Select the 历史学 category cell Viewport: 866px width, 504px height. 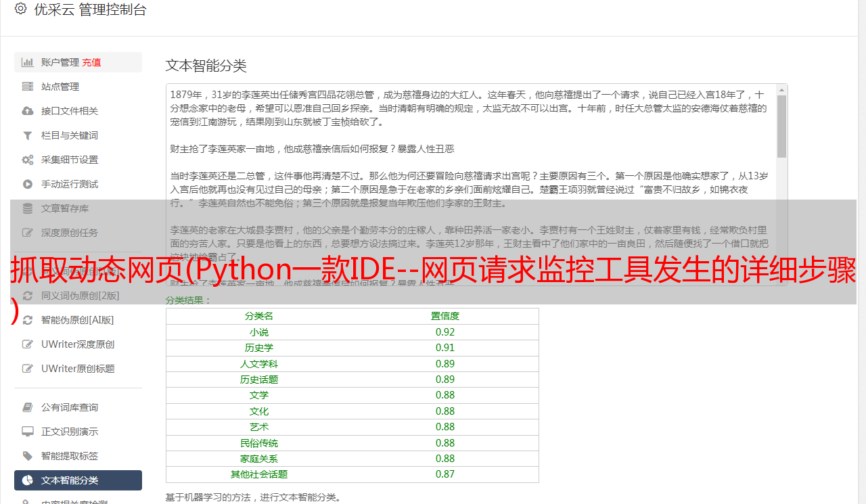(259, 348)
